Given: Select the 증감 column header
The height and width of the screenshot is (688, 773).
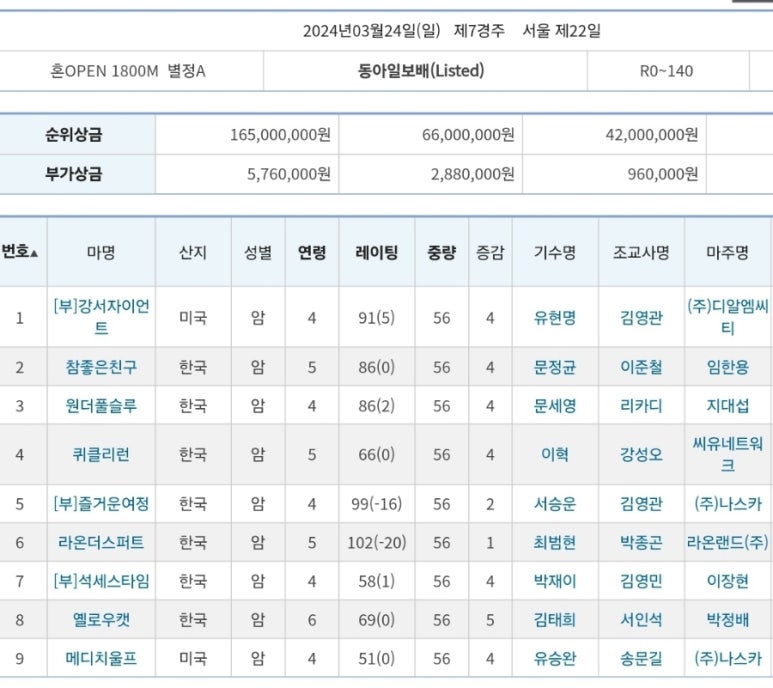Looking at the screenshot, I should (x=490, y=252).
